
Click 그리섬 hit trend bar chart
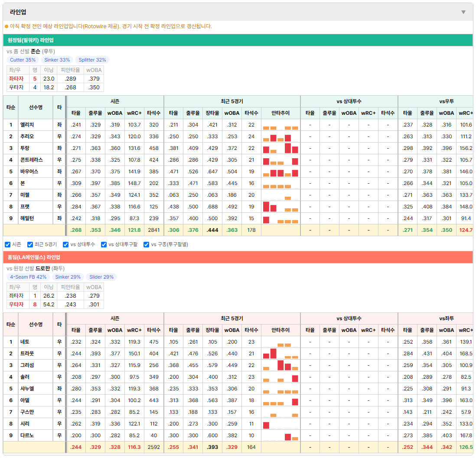pos(280,365)
